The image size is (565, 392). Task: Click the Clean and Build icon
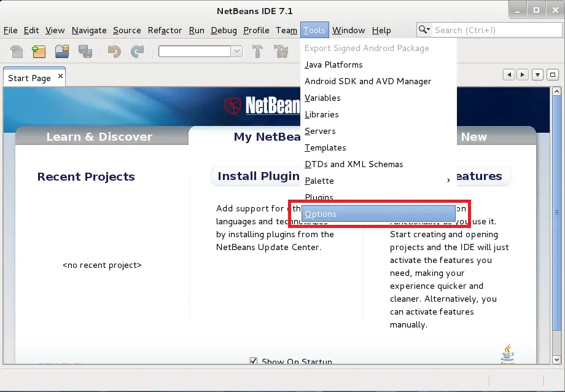click(281, 51)
